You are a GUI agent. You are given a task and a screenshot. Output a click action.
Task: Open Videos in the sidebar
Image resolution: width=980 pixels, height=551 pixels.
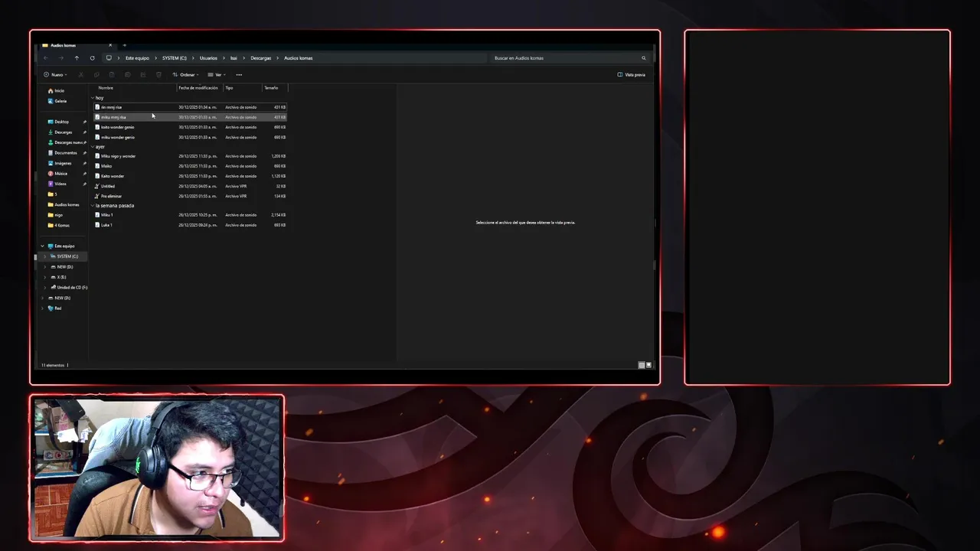(57, 184)
